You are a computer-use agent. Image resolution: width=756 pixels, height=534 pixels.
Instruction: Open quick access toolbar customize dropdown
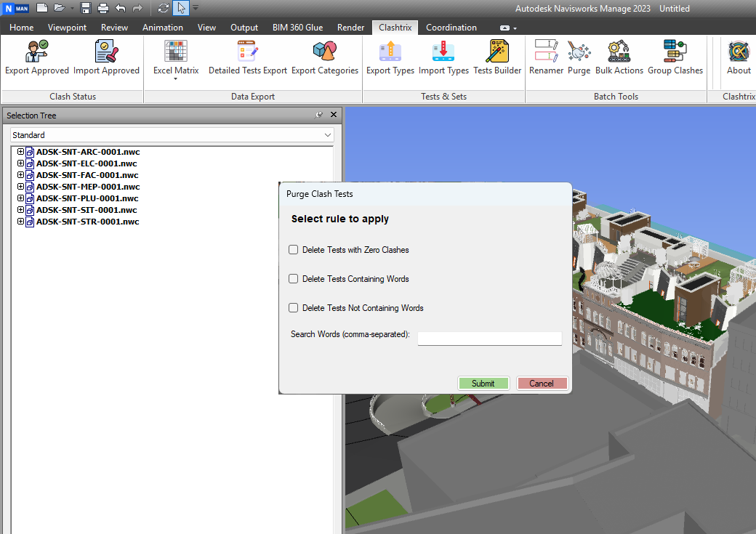[x=196, y=8]
